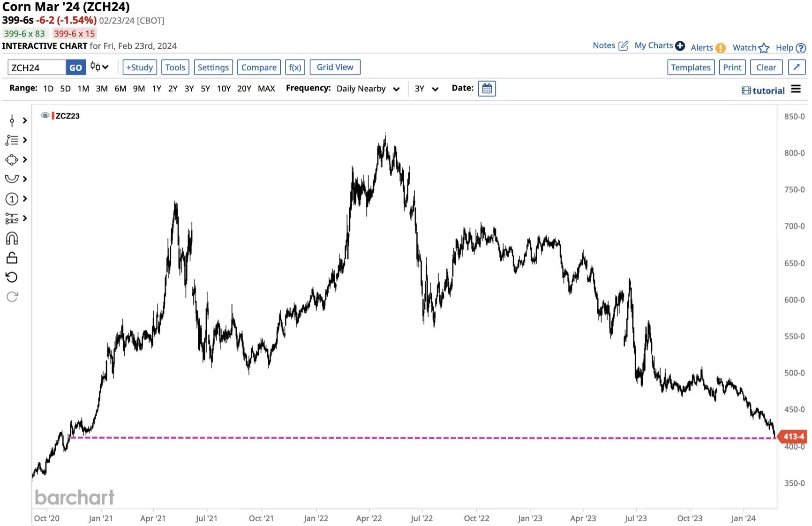
Task: Click the Clear button
Action: click(766, 67)
